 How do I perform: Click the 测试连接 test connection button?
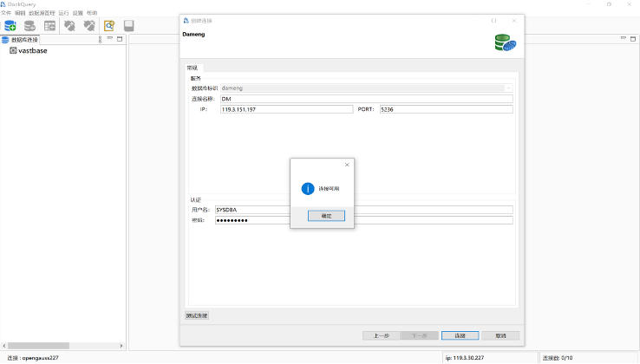[x=197, y=315]
